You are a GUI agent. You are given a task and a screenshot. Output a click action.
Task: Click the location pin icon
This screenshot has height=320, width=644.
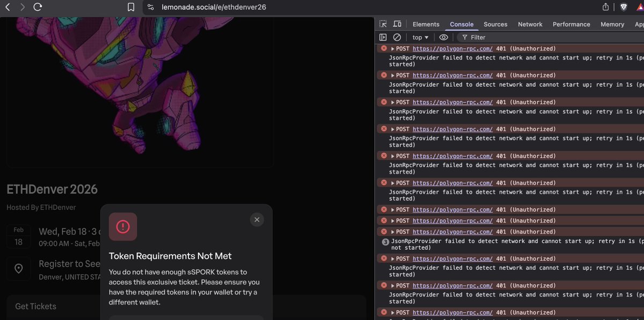click(19, 269)
